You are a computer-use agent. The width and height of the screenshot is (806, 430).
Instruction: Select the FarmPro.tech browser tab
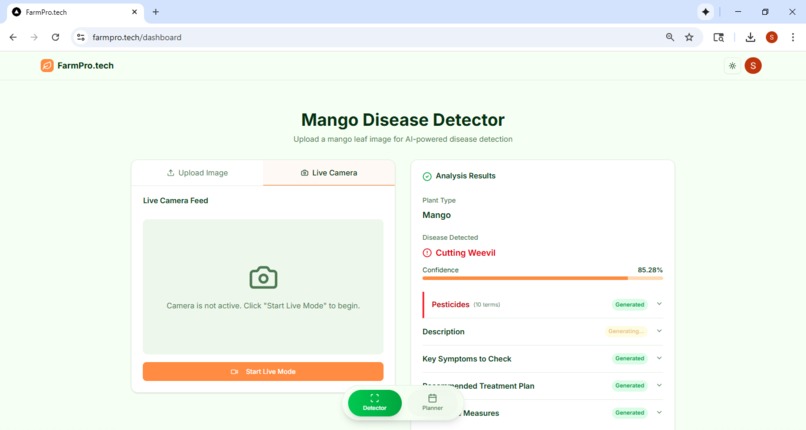(75, 12)
